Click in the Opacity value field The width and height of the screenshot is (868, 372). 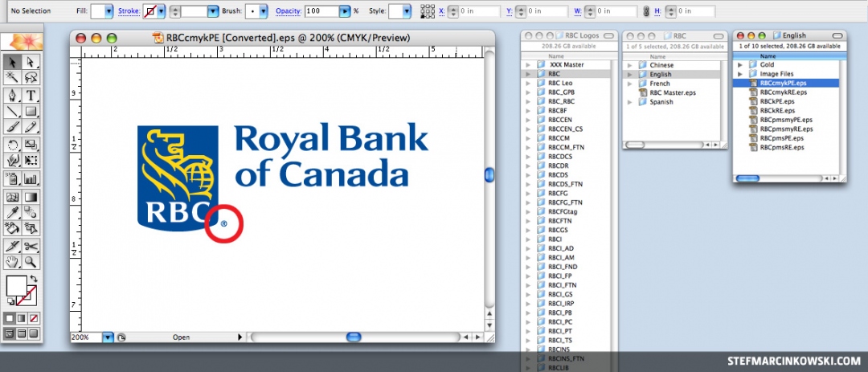(321, 11)
